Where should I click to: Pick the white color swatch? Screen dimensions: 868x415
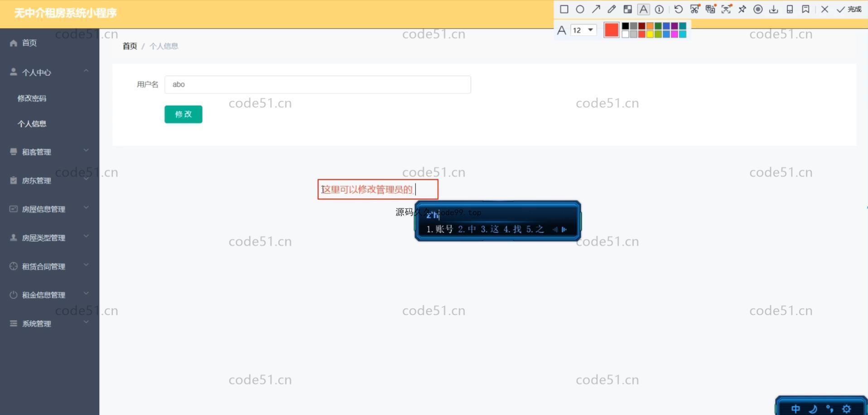pos(626,34)
